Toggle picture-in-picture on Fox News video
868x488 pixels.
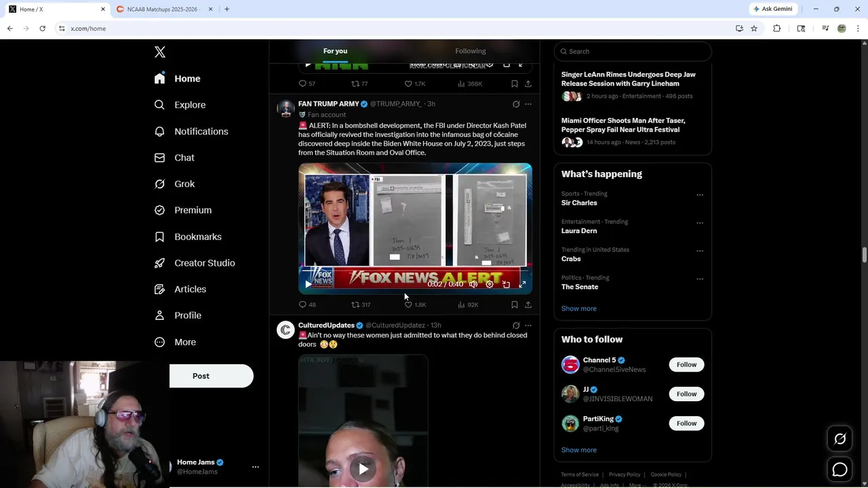[506, 285]
